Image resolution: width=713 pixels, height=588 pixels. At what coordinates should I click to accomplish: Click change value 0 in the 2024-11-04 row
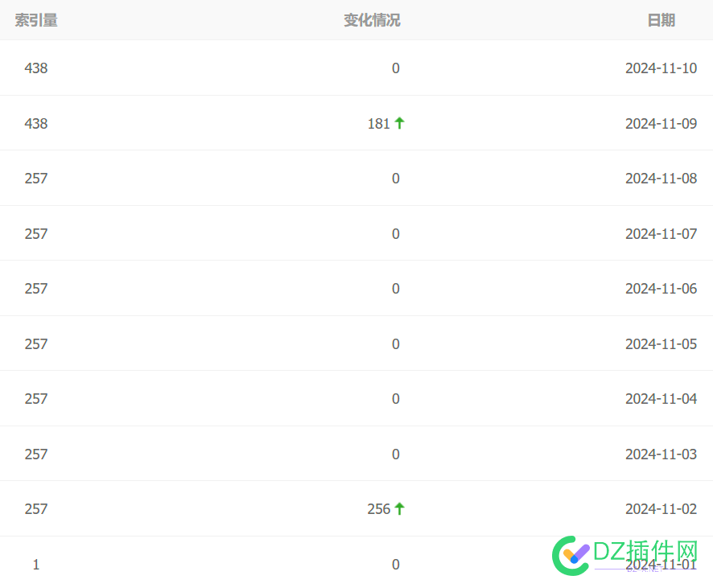396,398
